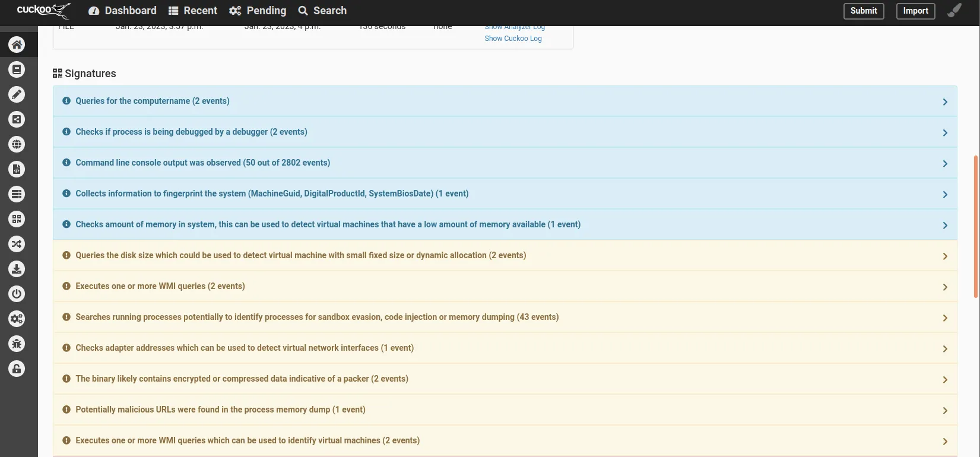Click the info icon beside Command line console output
Image resolution: width=980 pixels, height=457 pixels.
(66, 163)
